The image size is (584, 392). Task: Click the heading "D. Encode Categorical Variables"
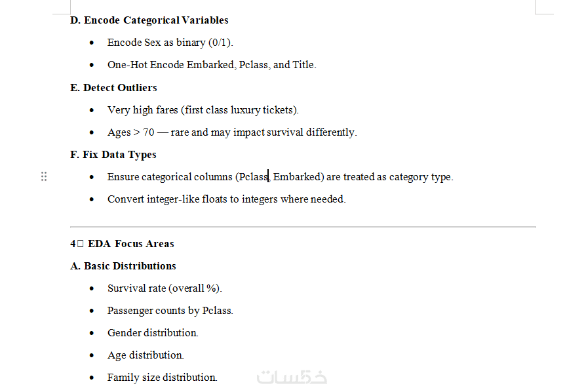click(x=149, y=20)
